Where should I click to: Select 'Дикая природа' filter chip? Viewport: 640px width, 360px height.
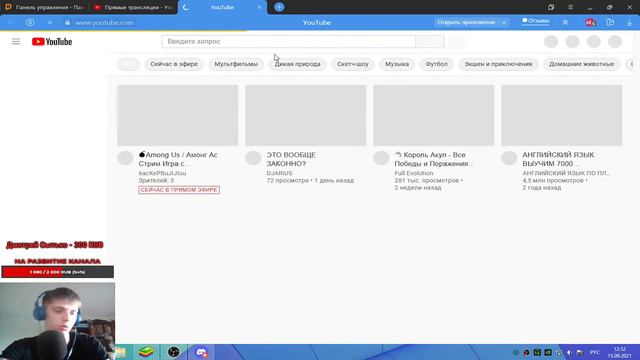(298, 64)
